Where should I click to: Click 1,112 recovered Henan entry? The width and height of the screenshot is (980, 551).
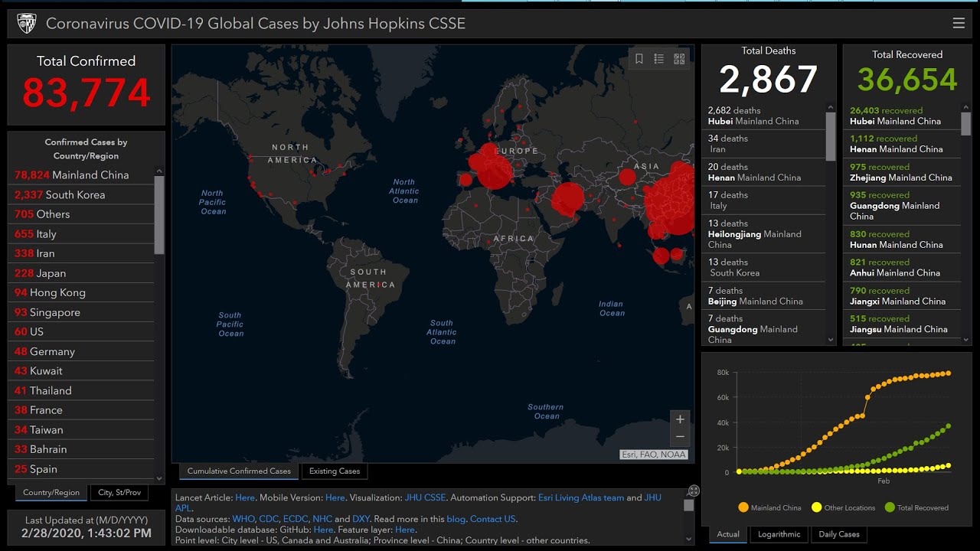pyautogui.click(x=902, y=144)
